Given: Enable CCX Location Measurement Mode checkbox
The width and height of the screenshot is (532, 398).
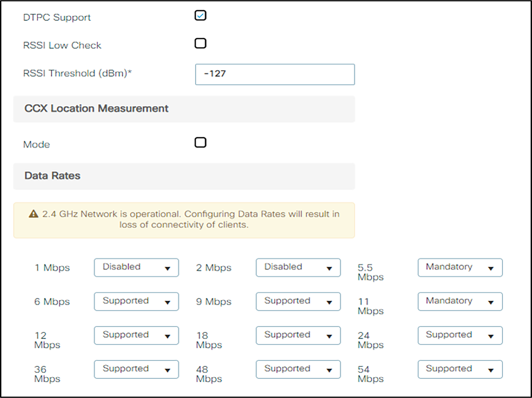Looking at the screenshot, I should pos(200,143).
